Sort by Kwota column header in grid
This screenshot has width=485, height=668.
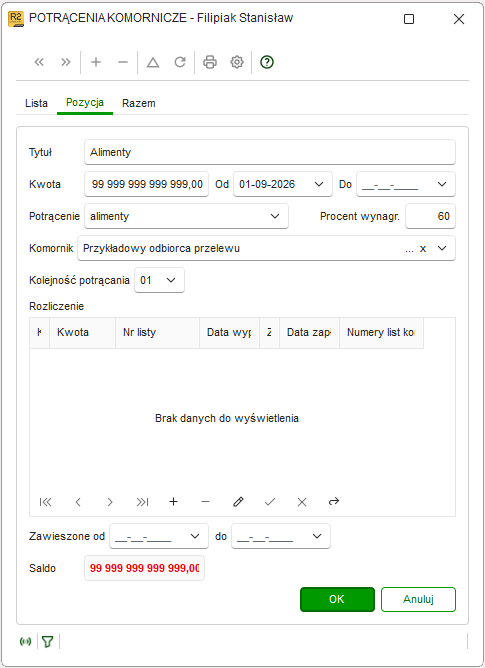[82, 332]
